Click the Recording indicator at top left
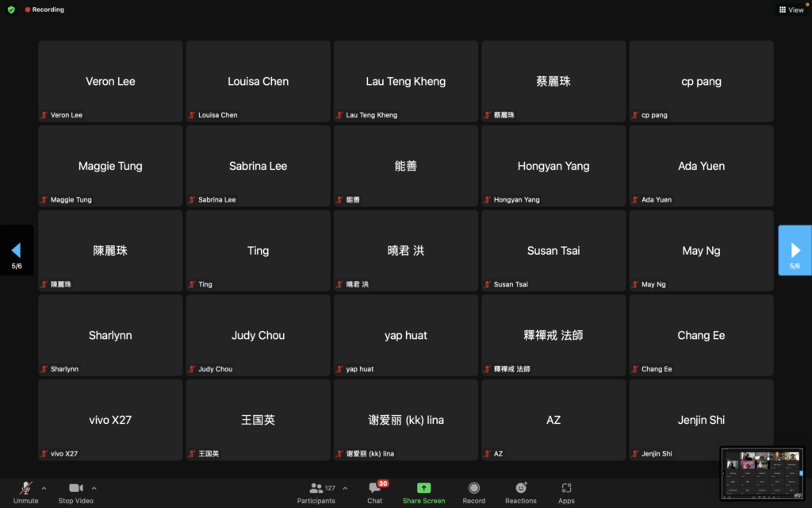The image size is (812, 508). point(44,10)
